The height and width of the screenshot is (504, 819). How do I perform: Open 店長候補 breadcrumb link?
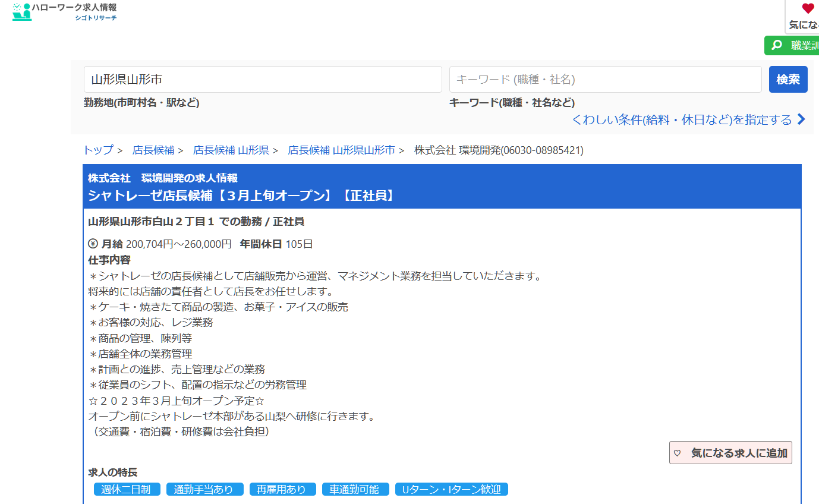click(153, 150)
